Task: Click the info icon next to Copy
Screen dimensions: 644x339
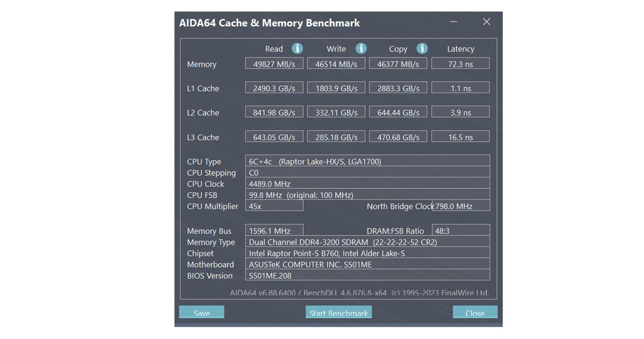Action: tap(422, 49)
